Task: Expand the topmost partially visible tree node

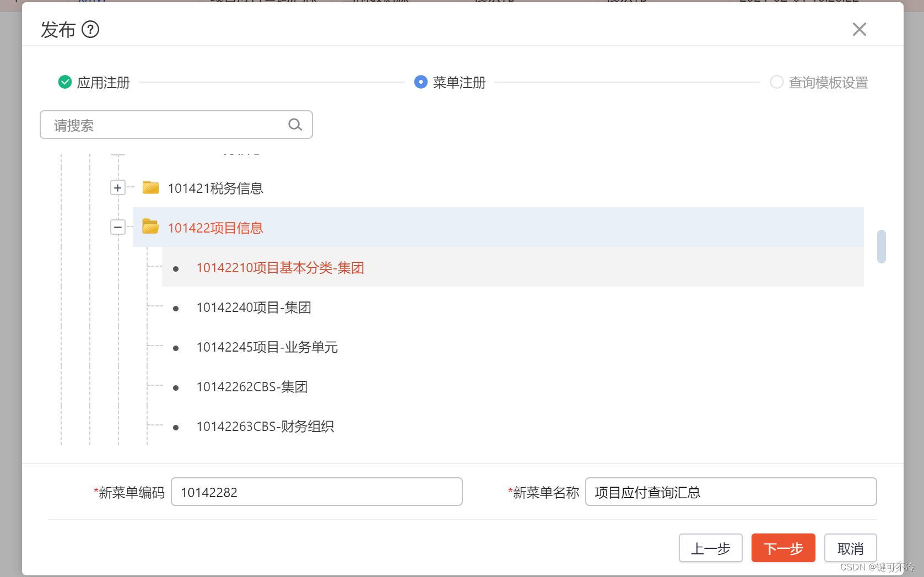Action: [118, 150]
